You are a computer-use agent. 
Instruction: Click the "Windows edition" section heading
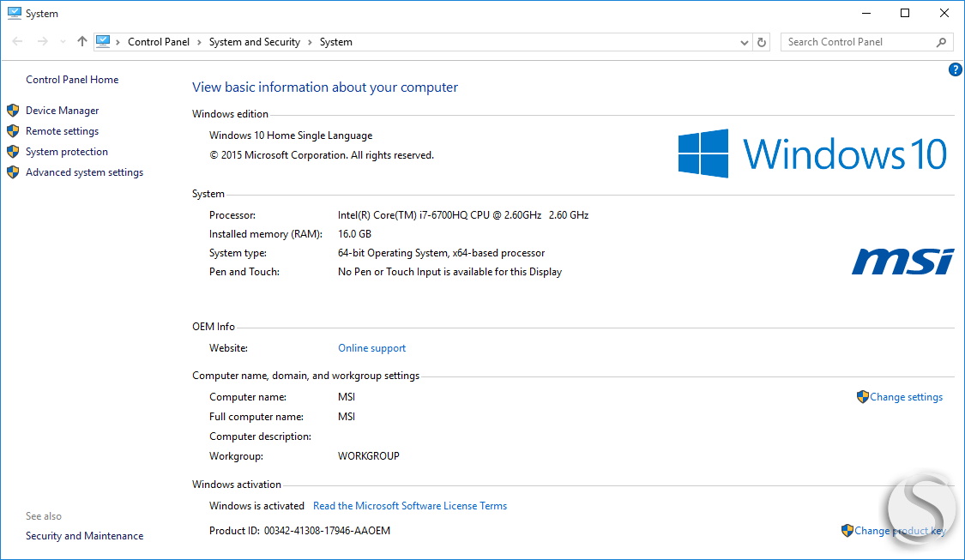click(230, 114)
